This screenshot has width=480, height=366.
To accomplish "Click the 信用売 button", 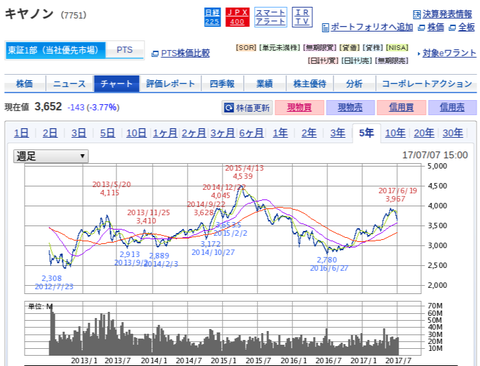I will pos(452,108).
